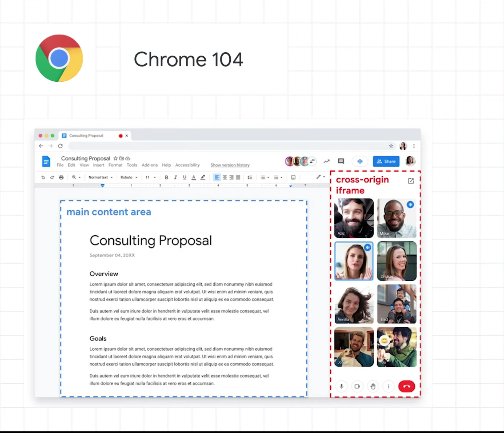Open the Accessibility menu

(x=187, y=165)
